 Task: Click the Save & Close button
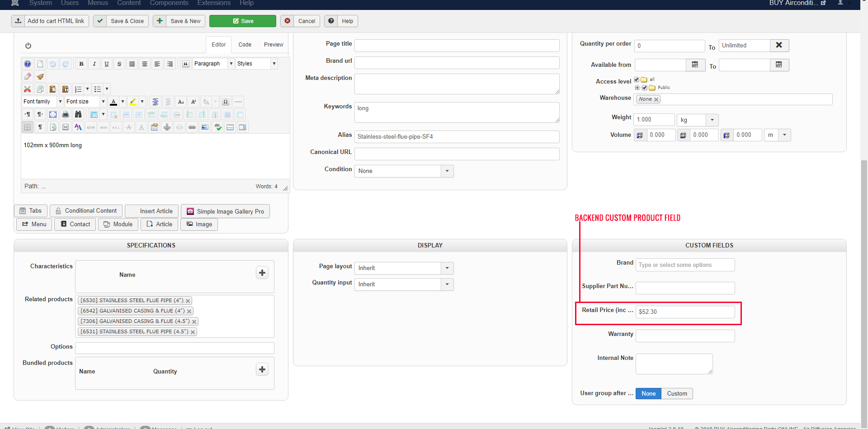121,21
